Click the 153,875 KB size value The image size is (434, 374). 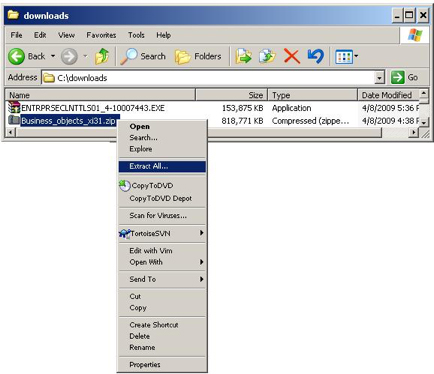[243, 108]
